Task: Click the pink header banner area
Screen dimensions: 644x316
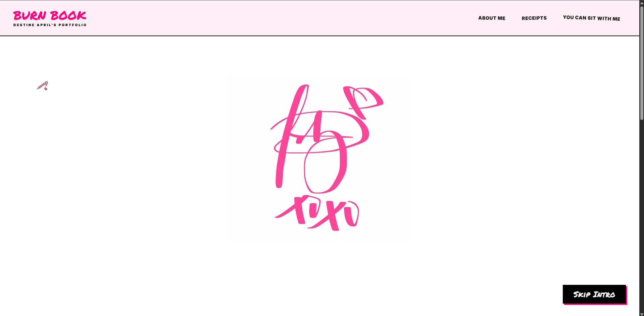Action: point(268,17)
